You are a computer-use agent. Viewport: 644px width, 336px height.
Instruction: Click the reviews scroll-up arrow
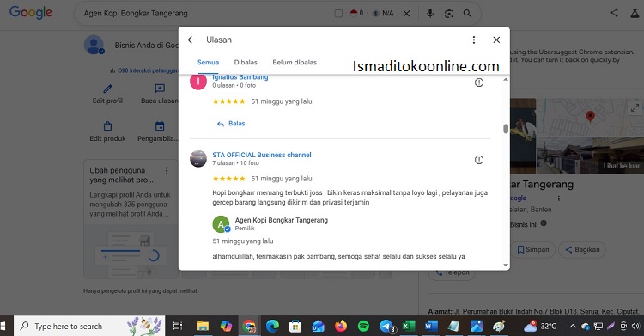(506, 79)
